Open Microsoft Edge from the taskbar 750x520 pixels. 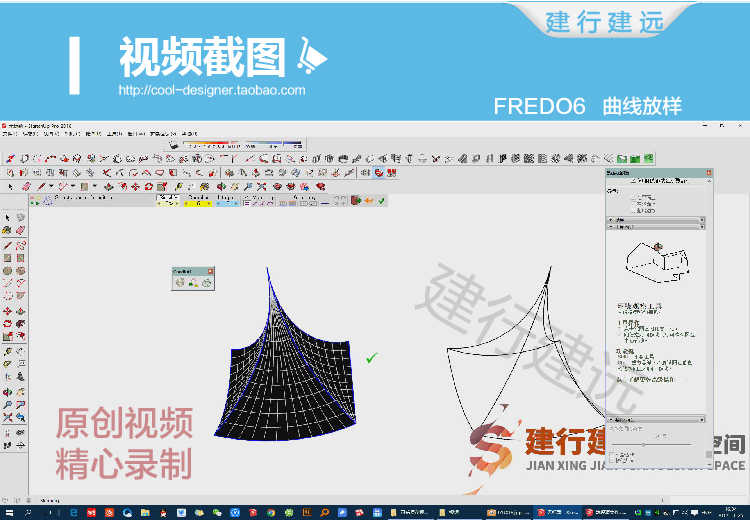coord(74,513)
